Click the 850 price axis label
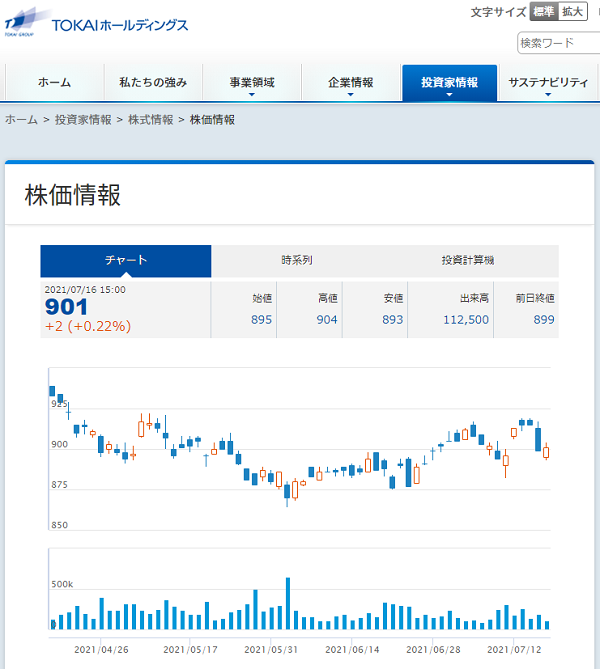This screenshot has width=600, height=669. pos(60,525)
